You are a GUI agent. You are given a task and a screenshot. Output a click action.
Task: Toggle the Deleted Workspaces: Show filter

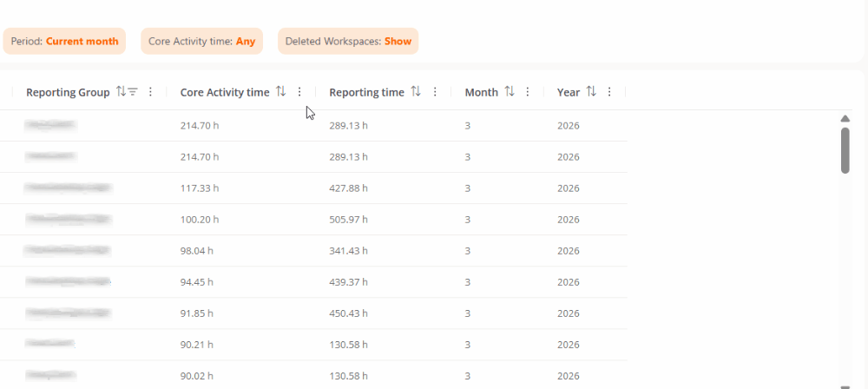tap(348, 41)
